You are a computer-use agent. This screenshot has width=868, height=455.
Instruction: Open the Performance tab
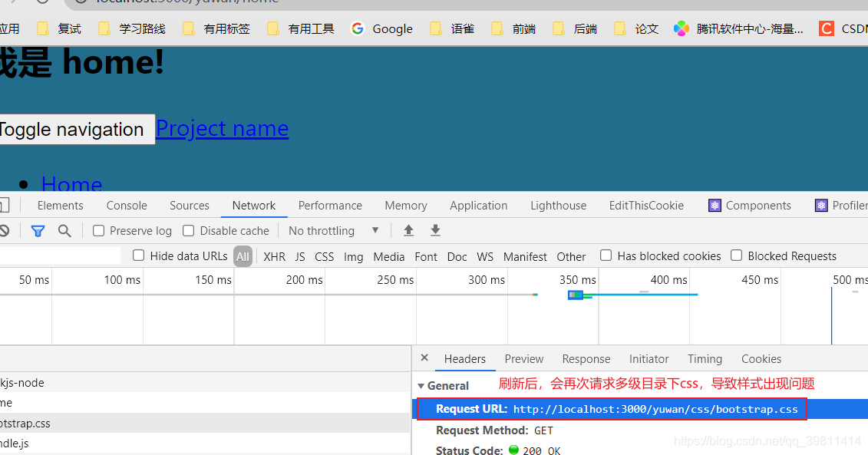pyautogui.click(x=330, y=206)
